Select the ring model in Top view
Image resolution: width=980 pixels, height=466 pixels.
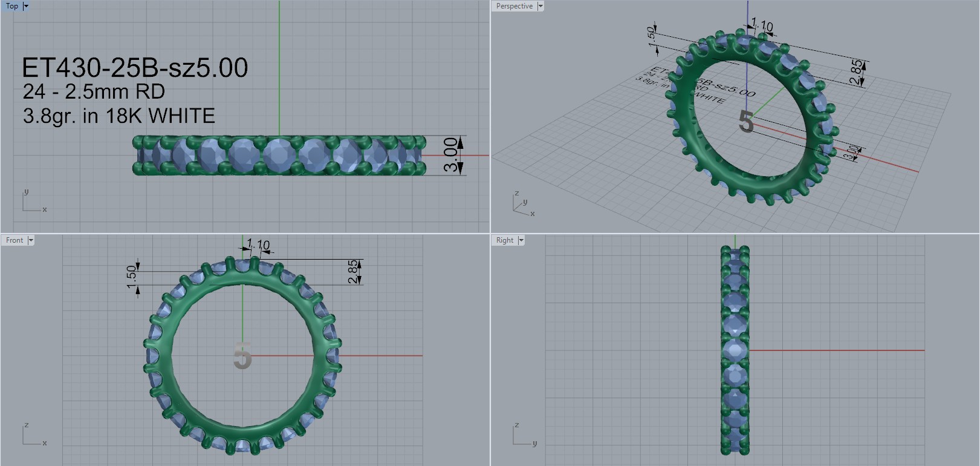coord(279,156)
